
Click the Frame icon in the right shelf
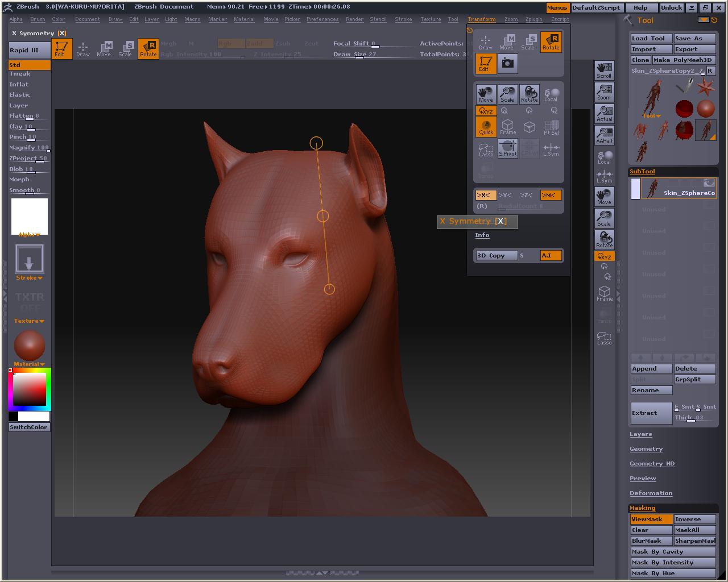(x=604, y=293)
